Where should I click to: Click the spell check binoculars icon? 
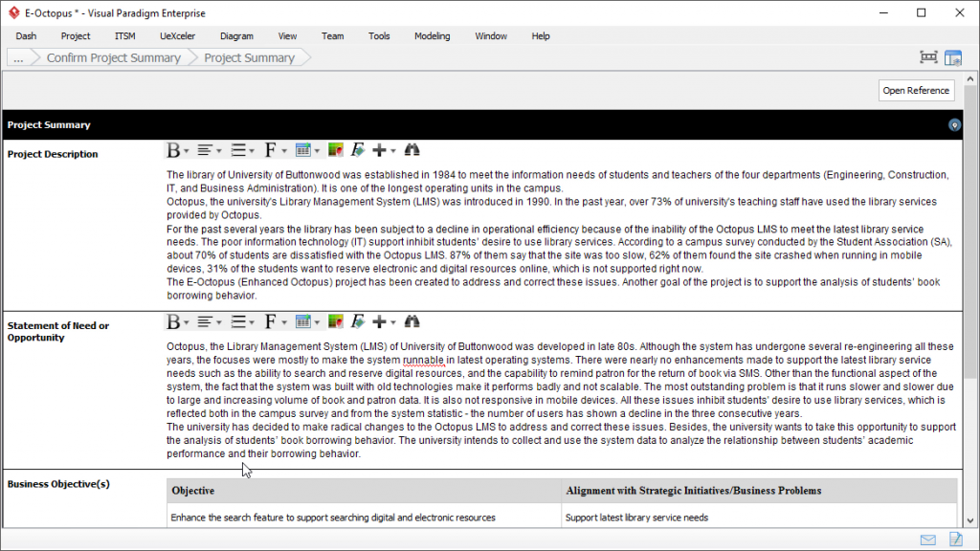coord(412,149)
